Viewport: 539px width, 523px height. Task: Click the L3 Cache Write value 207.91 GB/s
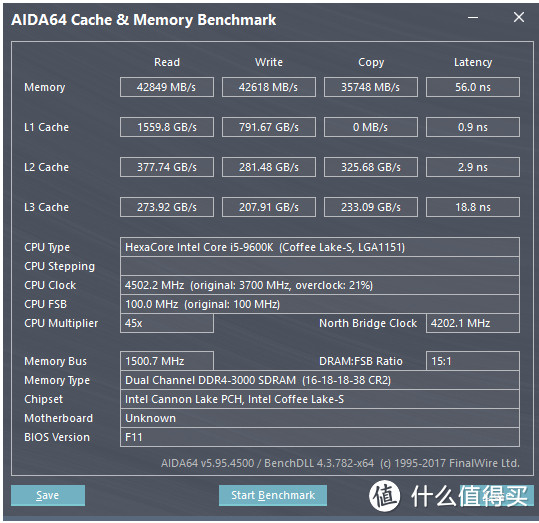(269, 207)
